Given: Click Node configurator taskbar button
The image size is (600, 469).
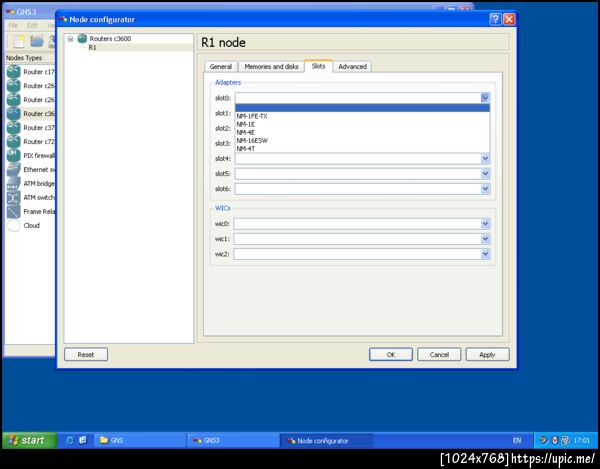Looking at the screenshot, I should [326, 440].
